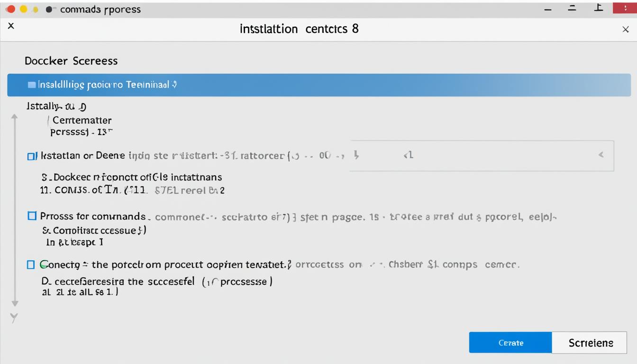Viewport: 637px width, 364px height.
Task: Check the "Conectg the potcelr" checkbox
Action: click(31, 264)
